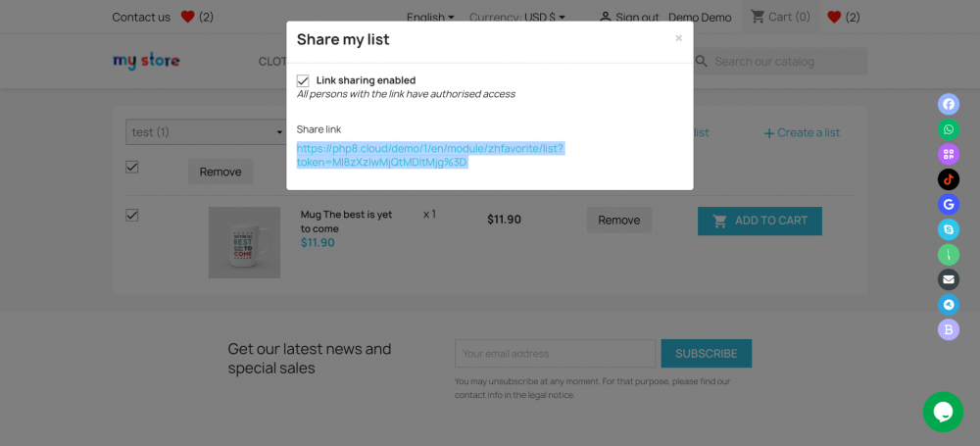Open the QR code share icon

pos(948,154)
